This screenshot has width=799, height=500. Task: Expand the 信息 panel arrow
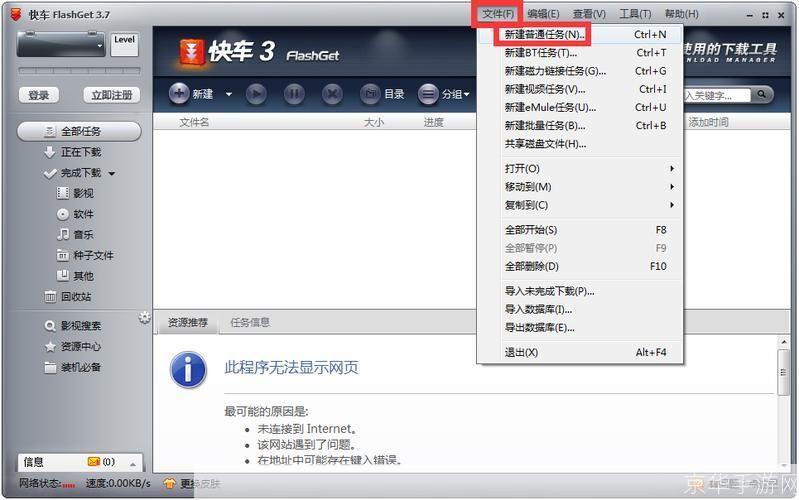point(132,463)
